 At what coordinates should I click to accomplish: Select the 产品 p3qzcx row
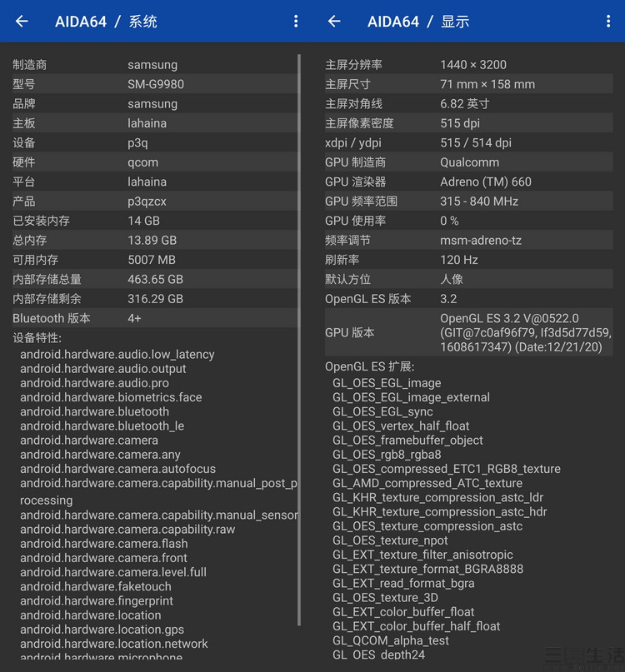154,201
